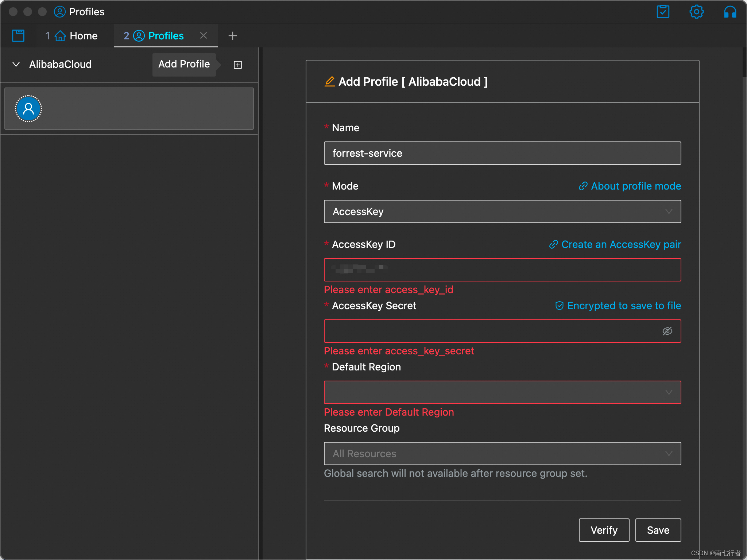Screen dimensions: 747x560
Task: Click the Name input field
Action: click(x=502, y=153)
